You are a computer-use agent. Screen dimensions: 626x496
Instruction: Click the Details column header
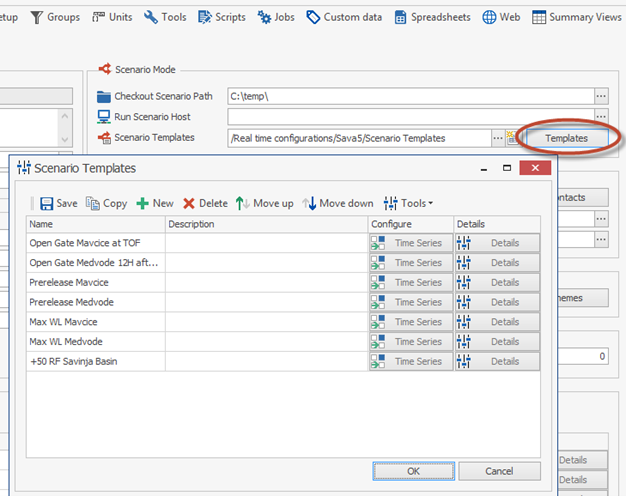497,224
